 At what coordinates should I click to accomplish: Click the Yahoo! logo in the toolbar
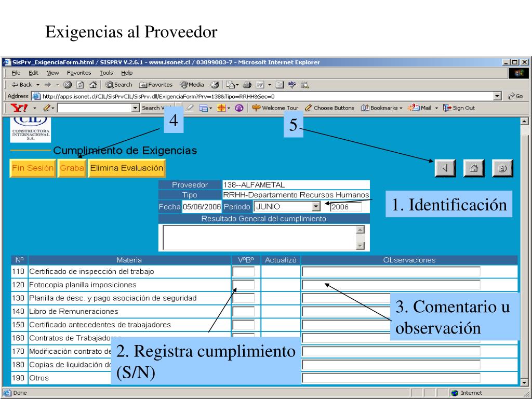tap(19, 108)
